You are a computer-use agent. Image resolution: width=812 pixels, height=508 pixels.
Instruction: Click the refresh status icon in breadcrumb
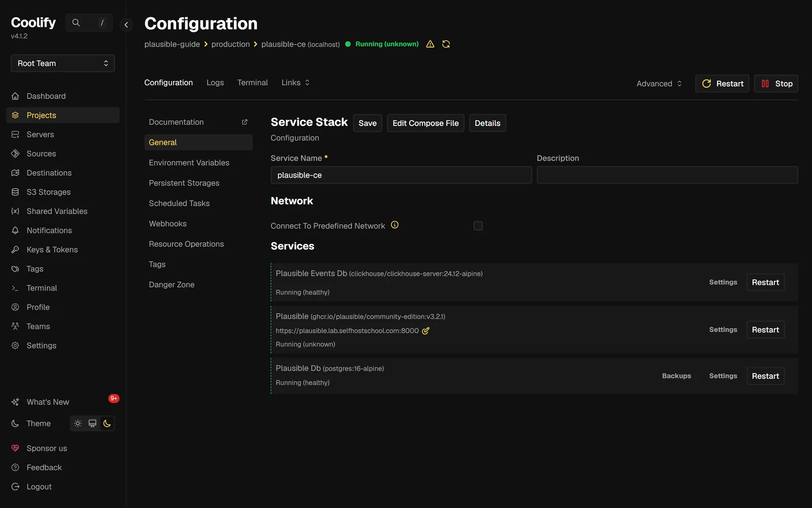(446, 44)
